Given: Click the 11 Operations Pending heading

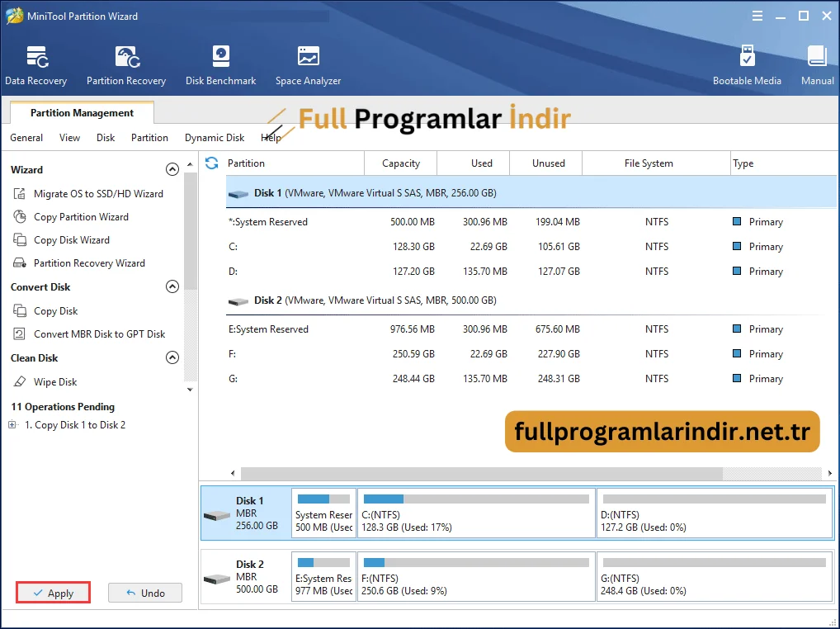Looking at the screenshot, I should coord(63,406).
